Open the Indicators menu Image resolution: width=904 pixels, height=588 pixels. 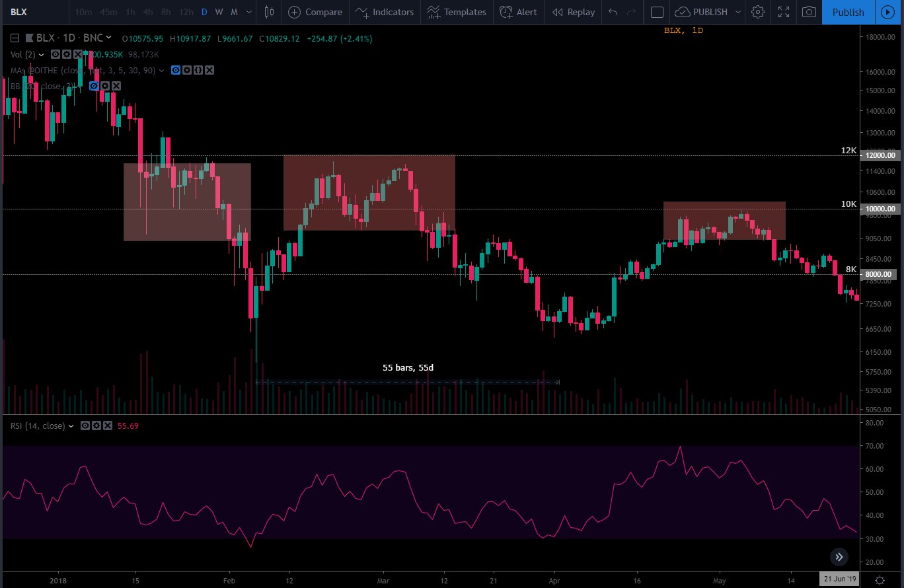(383, 12)
